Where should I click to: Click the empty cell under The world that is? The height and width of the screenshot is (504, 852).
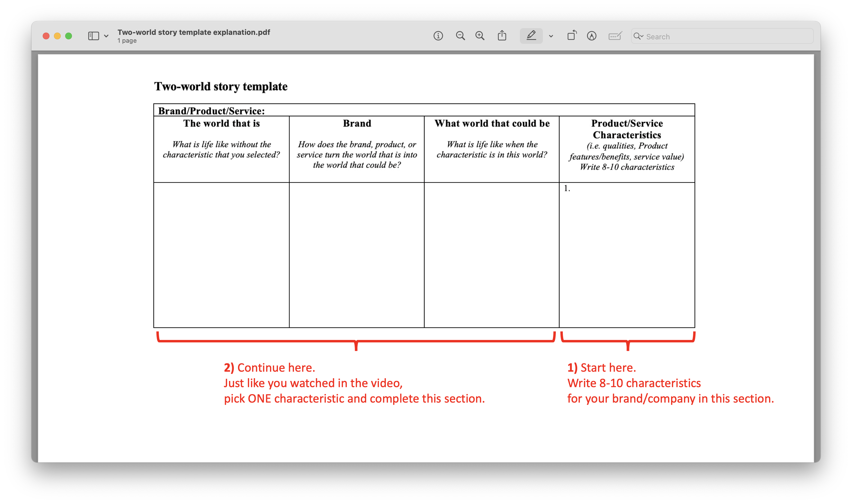coord(221,255)
